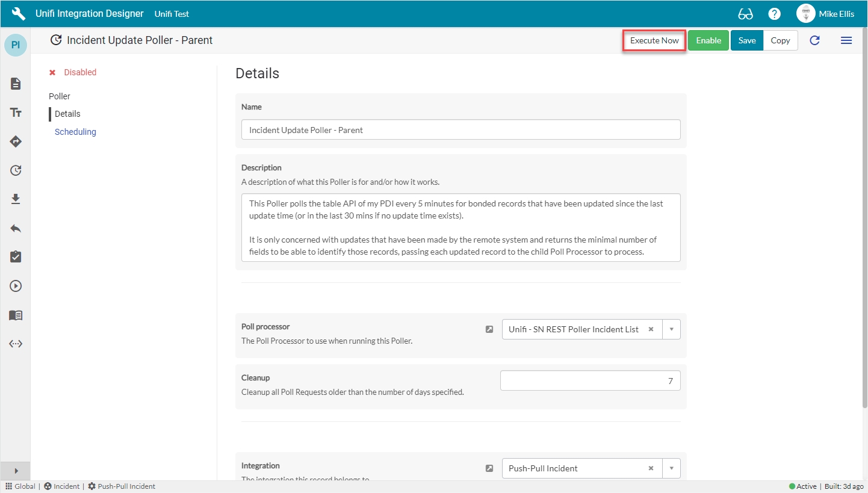Image resolution: width=868 pixels, height=493 pixels.
Task: Open the download icon in left sidebar
Action: [x=16, y=199]
